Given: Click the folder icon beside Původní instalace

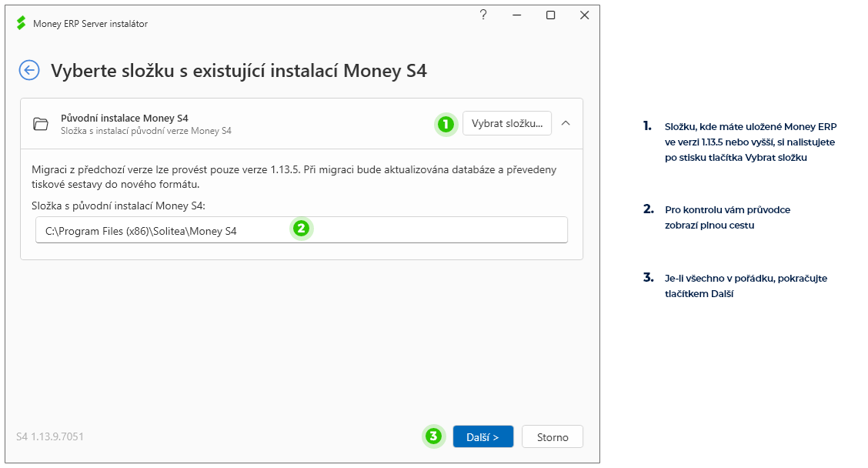Looking at the screenshot, I should tap(41, 123).
